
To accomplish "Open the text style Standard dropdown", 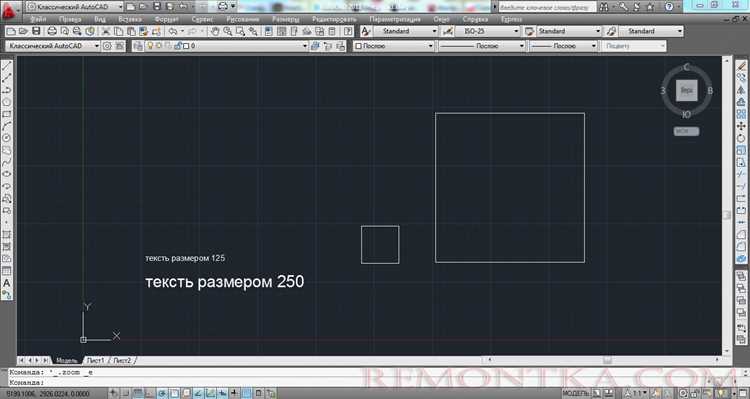I will tap(434, 31).
